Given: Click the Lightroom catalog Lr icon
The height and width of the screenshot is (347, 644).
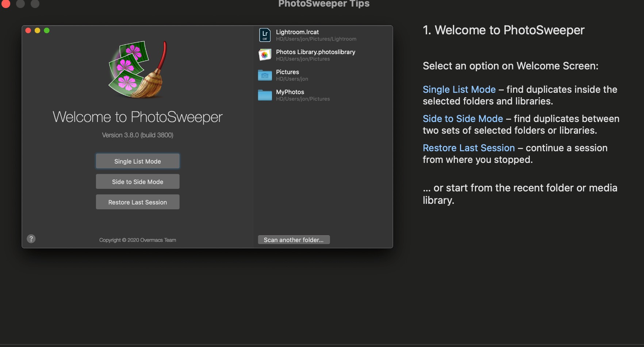Looking at the screenshot, I should click(x=265, y=35).
